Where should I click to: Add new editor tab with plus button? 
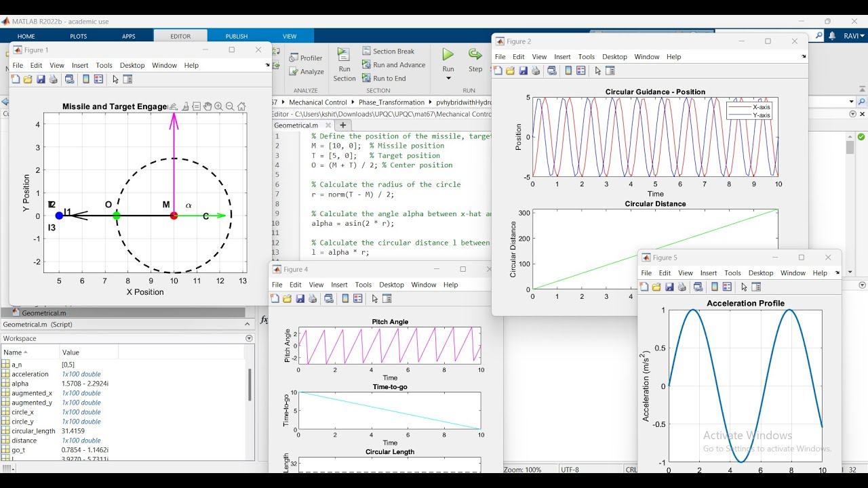[343, 125]
